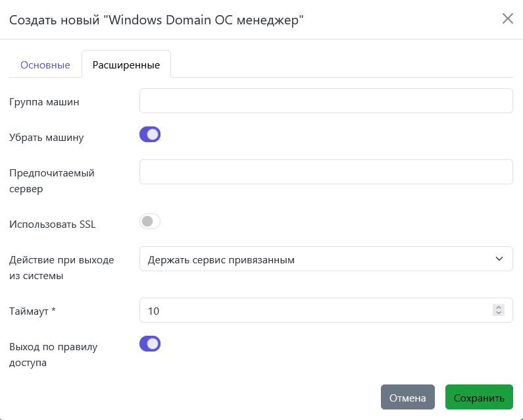This screenshot has height=420, width=523.
Task: Switch to the Основные tab
Action: pos(45,65)
